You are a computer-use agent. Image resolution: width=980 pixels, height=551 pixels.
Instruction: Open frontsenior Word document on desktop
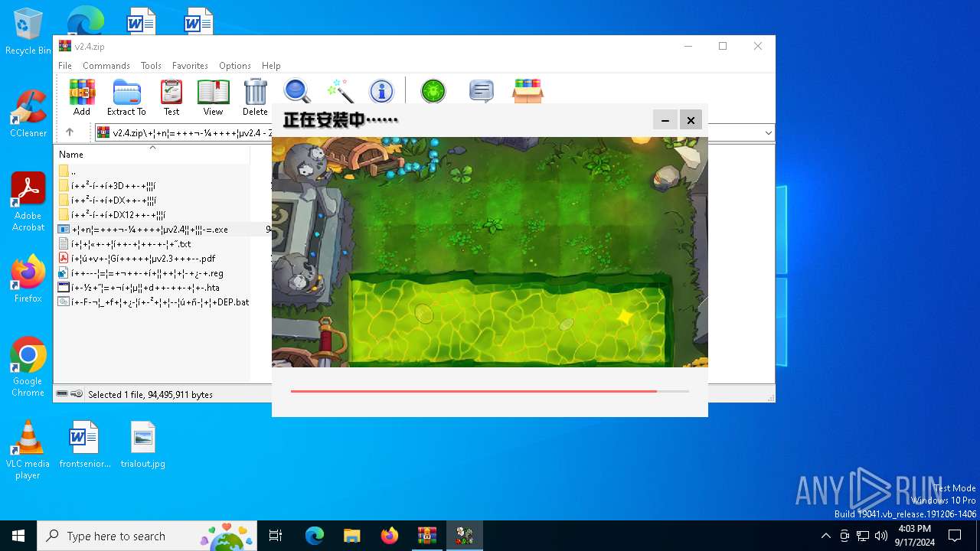pos(84,444)
